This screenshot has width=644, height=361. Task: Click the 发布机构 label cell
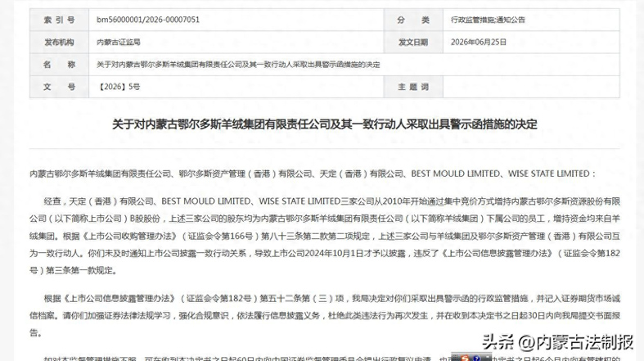pyautogui.click(x=59, y=42)
